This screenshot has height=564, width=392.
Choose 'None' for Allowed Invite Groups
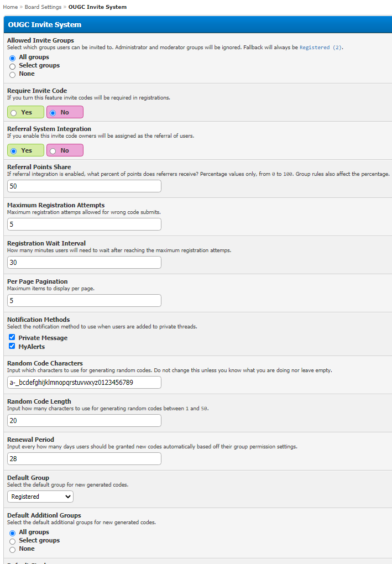pyautogui.click(x=13, y=75)
